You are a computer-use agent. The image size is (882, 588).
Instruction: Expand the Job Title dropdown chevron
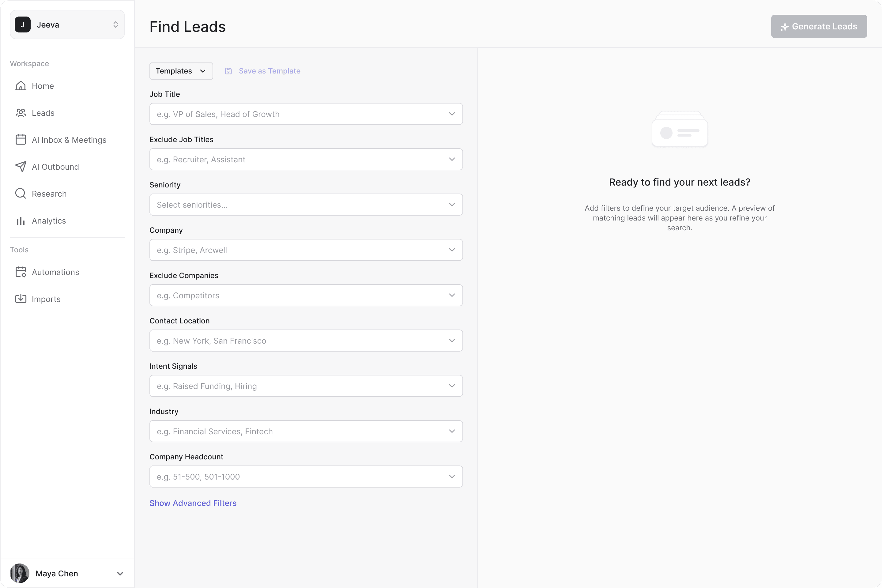(452, 114)
